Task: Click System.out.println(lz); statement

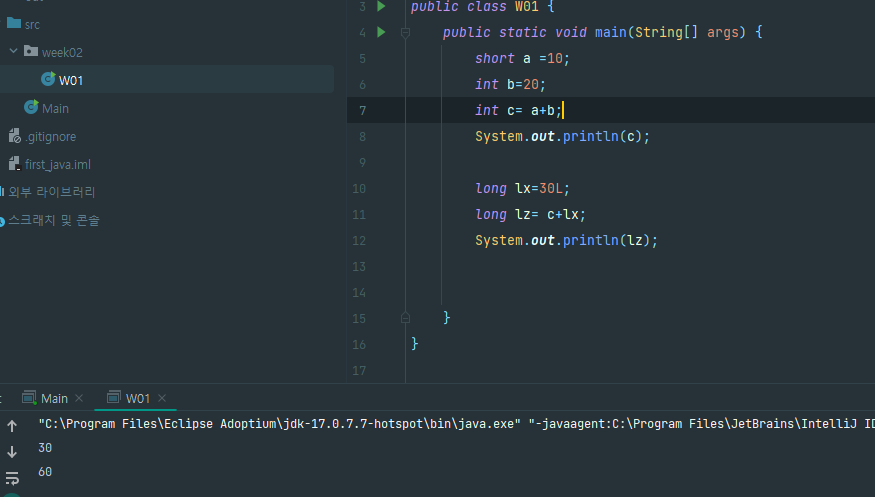Action: 566,240
